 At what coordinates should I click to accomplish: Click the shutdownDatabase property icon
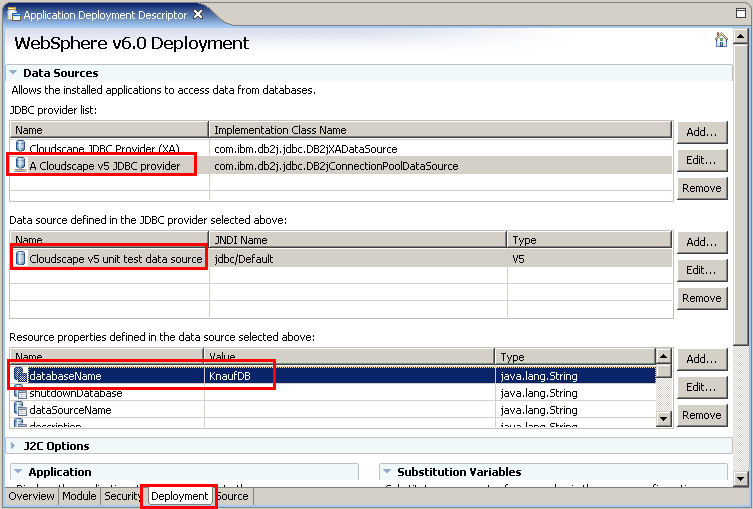20,392
